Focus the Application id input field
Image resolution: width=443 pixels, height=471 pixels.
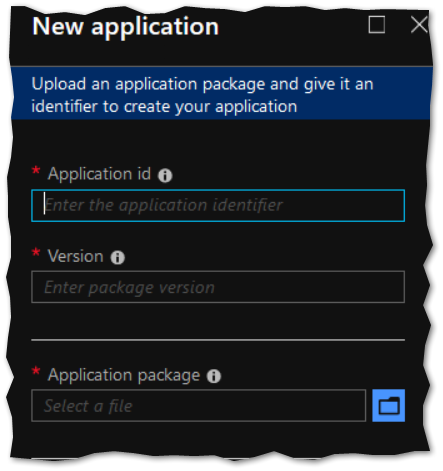point(218,205)
